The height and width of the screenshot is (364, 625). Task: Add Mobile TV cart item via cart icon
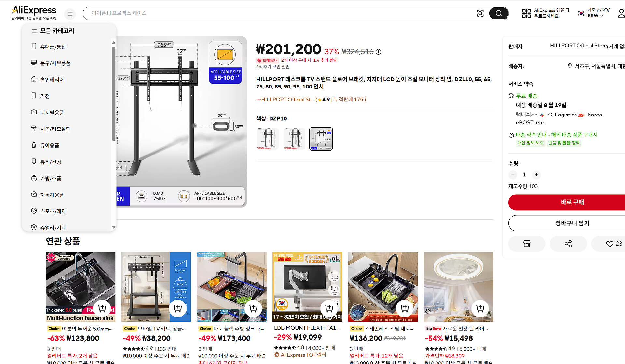point(178,308)
